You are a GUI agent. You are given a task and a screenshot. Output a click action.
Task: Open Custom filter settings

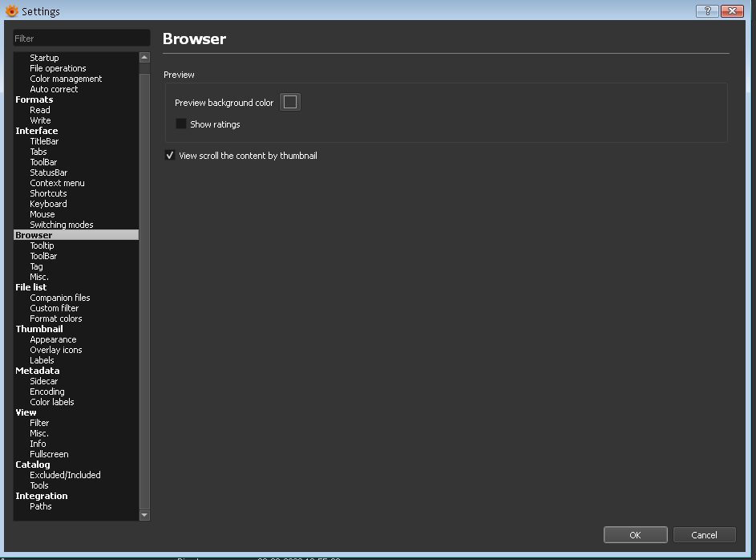pos(55,308)
